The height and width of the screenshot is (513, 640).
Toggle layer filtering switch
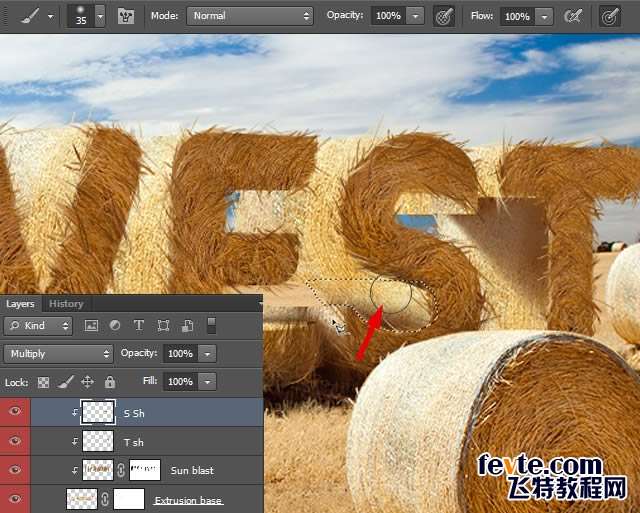211,326
